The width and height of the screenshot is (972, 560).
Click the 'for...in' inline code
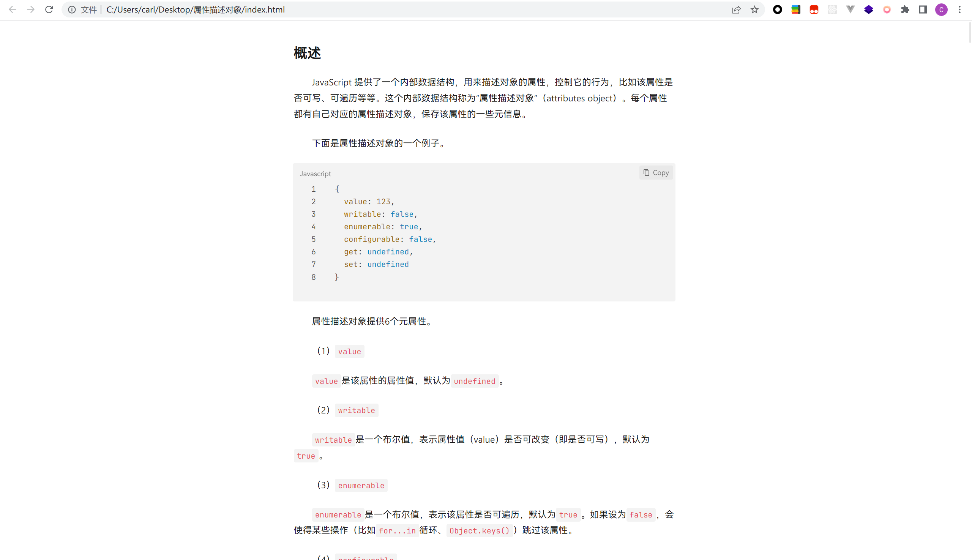(x=397, y=531)
